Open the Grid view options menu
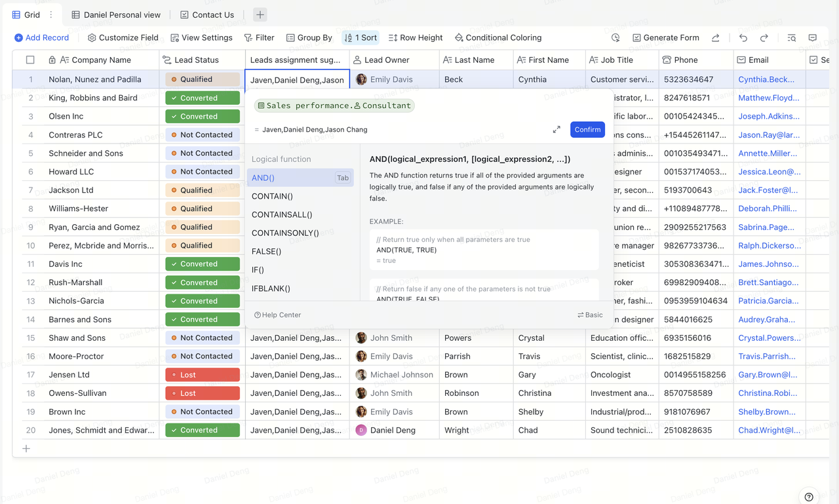Screen dimensions: 839x504 click(x=51, y=14)
